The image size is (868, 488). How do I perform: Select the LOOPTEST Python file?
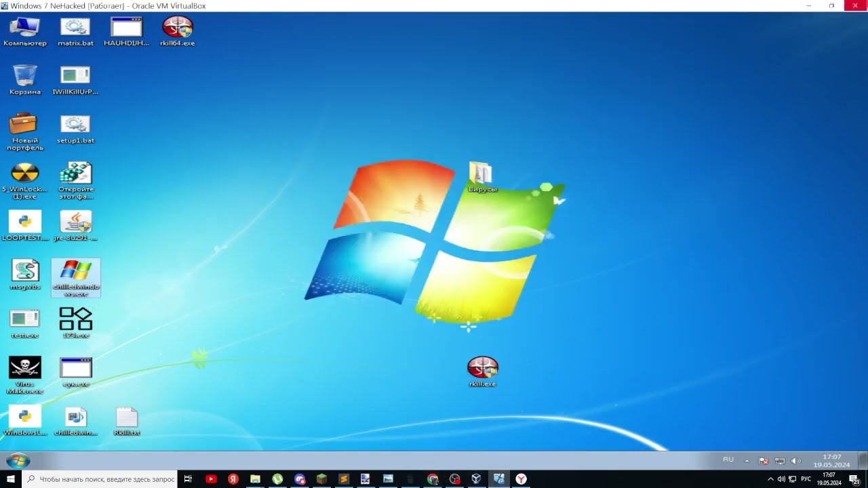coord(25,226)
